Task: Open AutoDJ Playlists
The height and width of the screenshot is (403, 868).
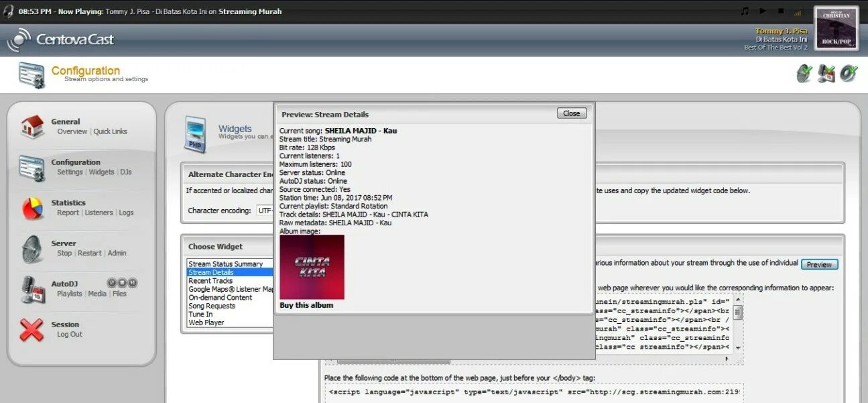Action: click(x=70, y=294)
